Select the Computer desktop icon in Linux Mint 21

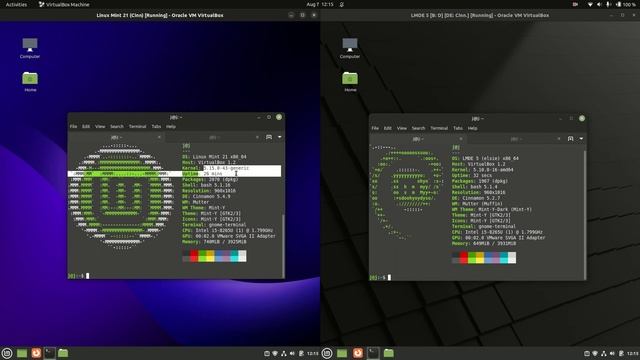pyautogui.click(x=30, y=48)
